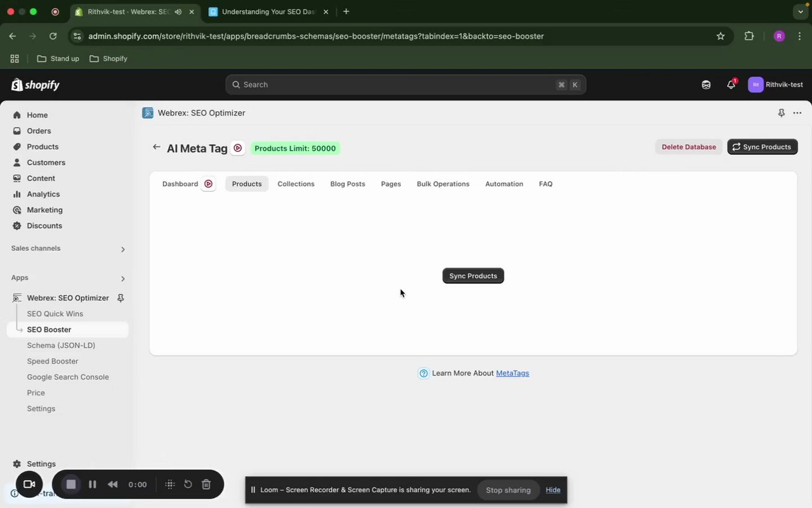The width and height of the screenshot is (812, 508).
Task: Switch to the Dashboard tab
Action: point(180,184)
